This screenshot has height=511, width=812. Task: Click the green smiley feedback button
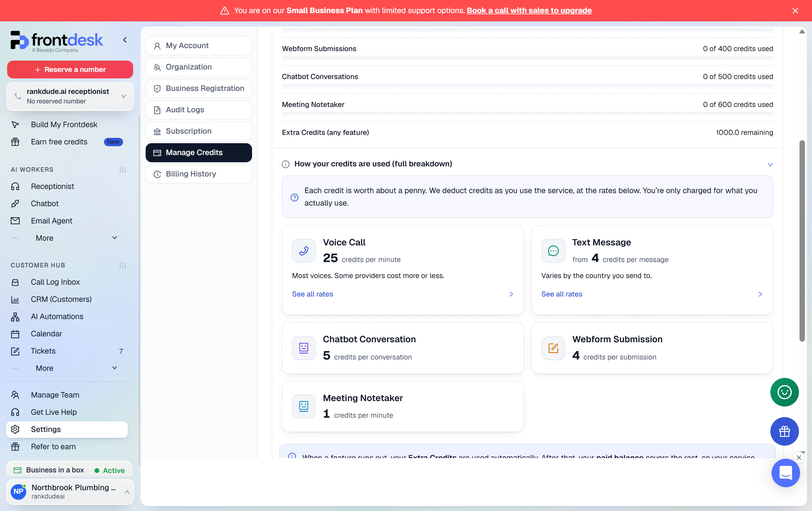[x=784, y=392]
